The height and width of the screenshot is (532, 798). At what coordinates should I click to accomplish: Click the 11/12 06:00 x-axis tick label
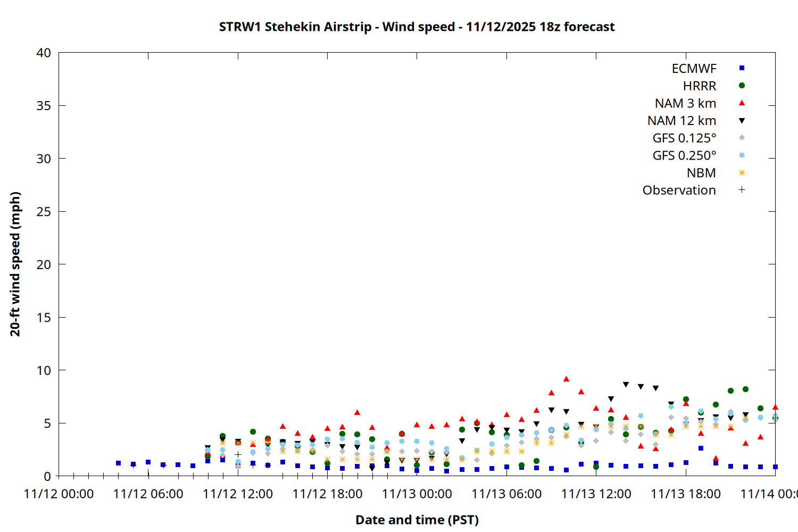pos(148,494)
